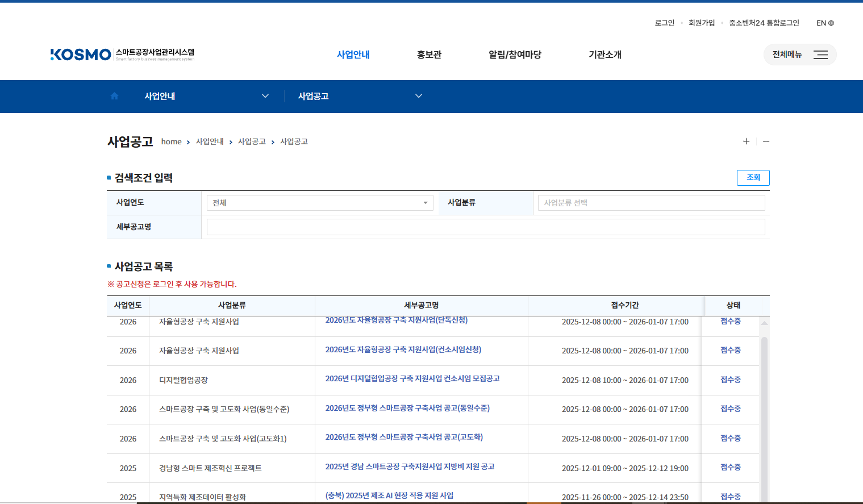Open the 전체메뉴 hamburger menu
The width and height of the screenshot is (863, 504).
tap(799, 55)
